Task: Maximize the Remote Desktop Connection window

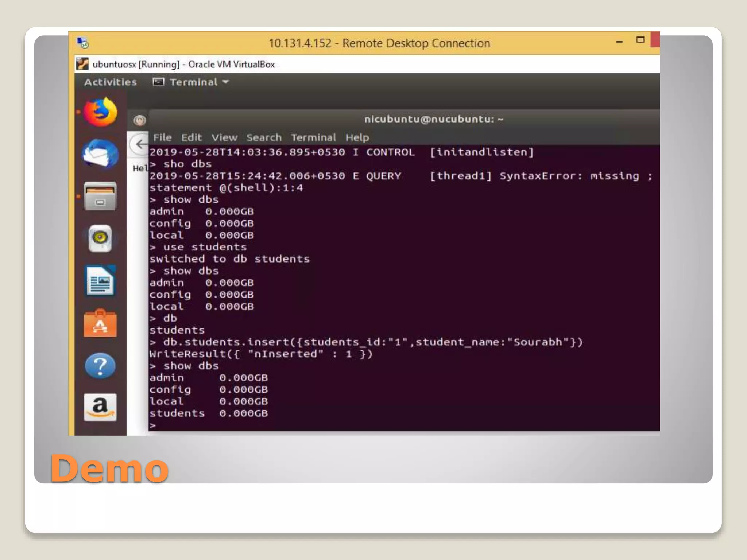Action: coord(640,40)
